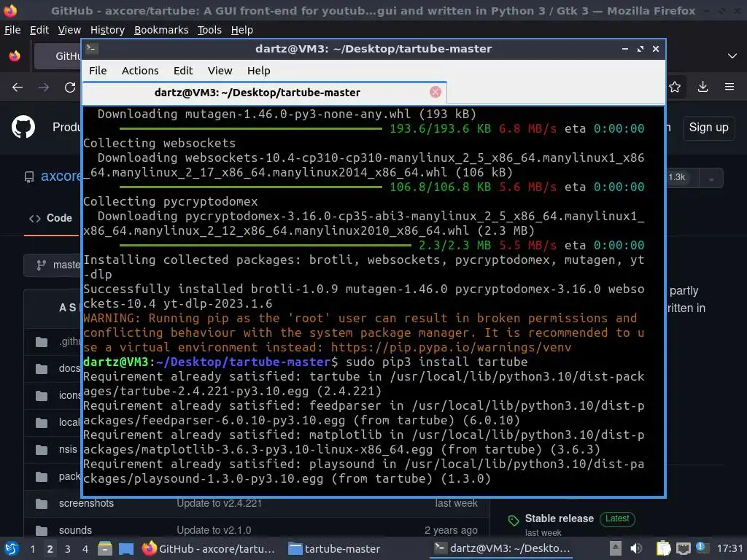The width and height of the screenshot is (747, 560).
Task: Open the volume control in tray
Action: point(636,548)
